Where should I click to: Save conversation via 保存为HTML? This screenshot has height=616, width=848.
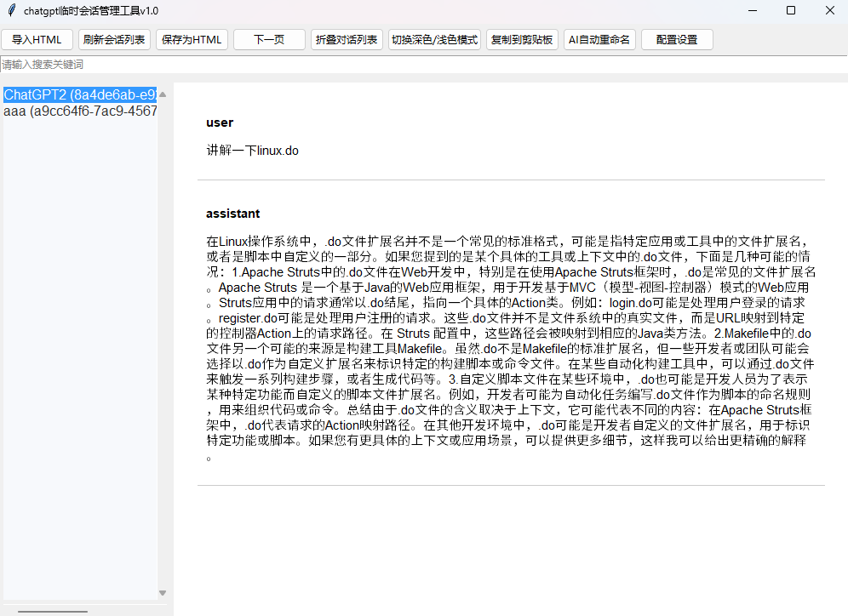click(192, 39)
